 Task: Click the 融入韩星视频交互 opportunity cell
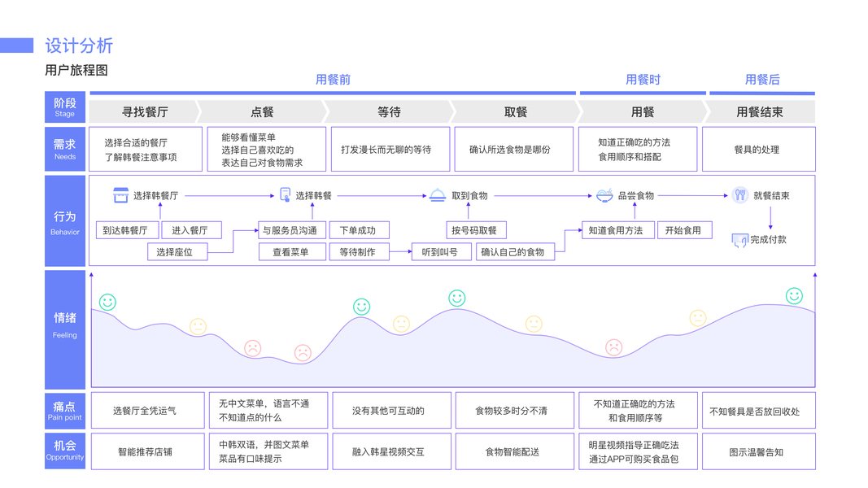click(x=392, y=451)
